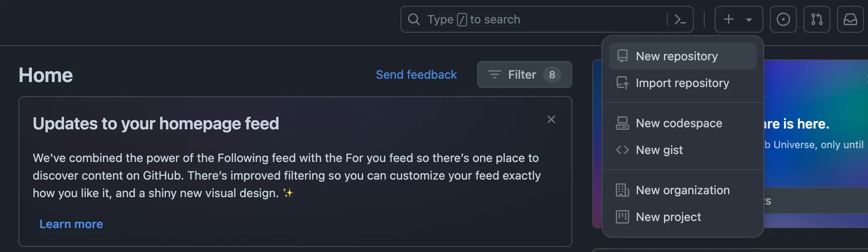The image size is (868, 252).
Task: Click the Import repository icon
Action: click(623, 83)
